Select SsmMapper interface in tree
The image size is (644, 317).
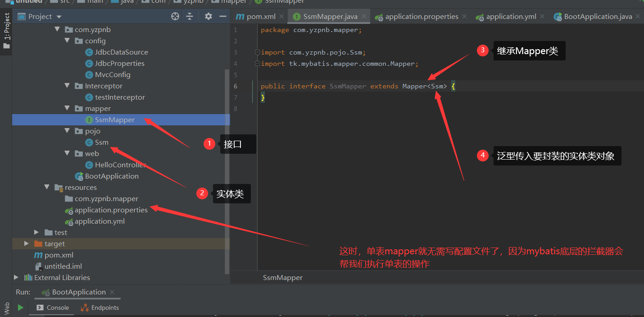pyautogui.click(x=110, y=119)
